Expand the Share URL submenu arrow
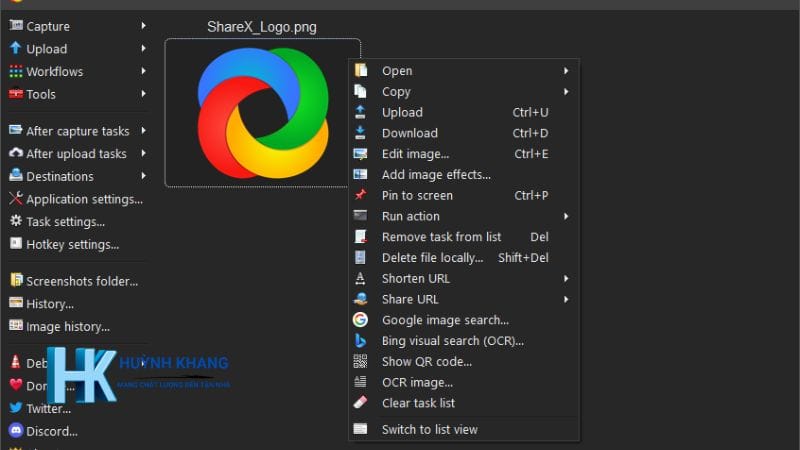This screenshot has height=450, width=800. pos(566,299)
